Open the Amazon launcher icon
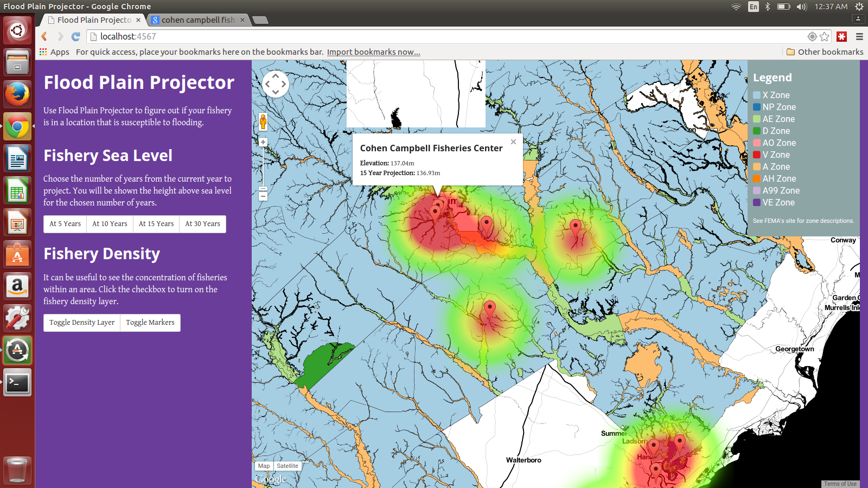This screenshot has width=868, height=488. tap(17, 286)
